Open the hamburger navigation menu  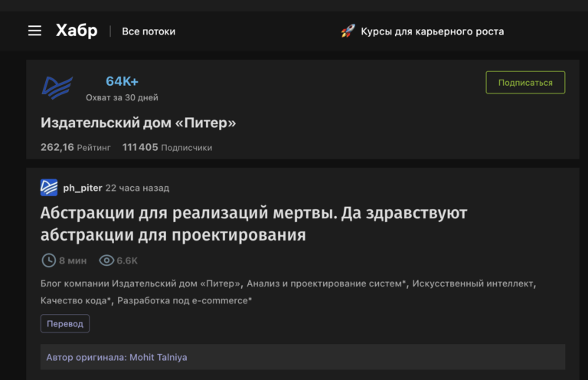(x=35, y=31)
